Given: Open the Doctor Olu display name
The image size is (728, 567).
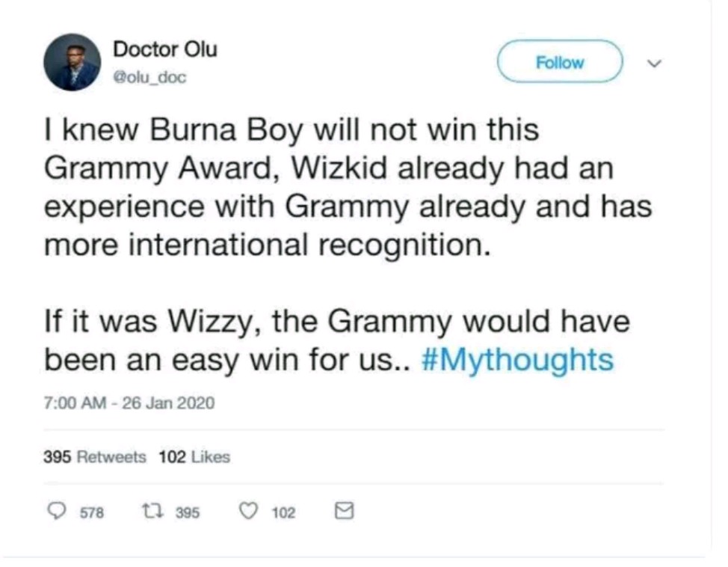Looking at the screenshot, I should [x=165, y=49].
